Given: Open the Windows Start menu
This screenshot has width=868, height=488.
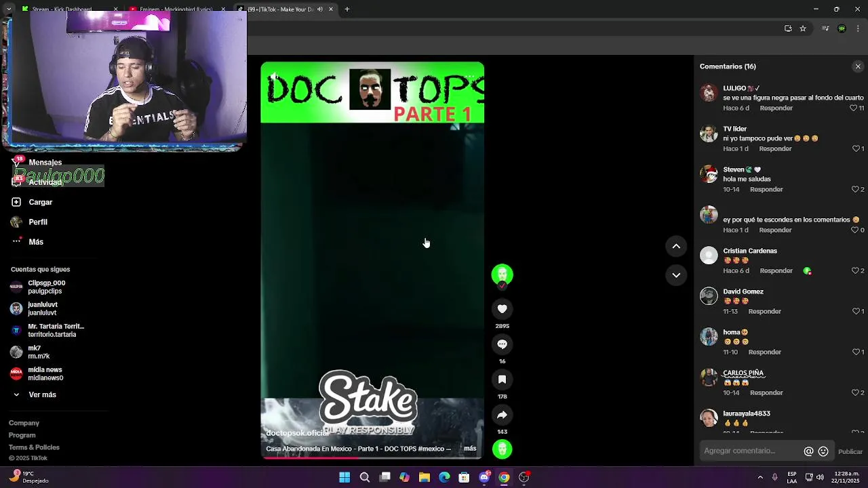Looking at the screenshot, I should click(344, 477).
